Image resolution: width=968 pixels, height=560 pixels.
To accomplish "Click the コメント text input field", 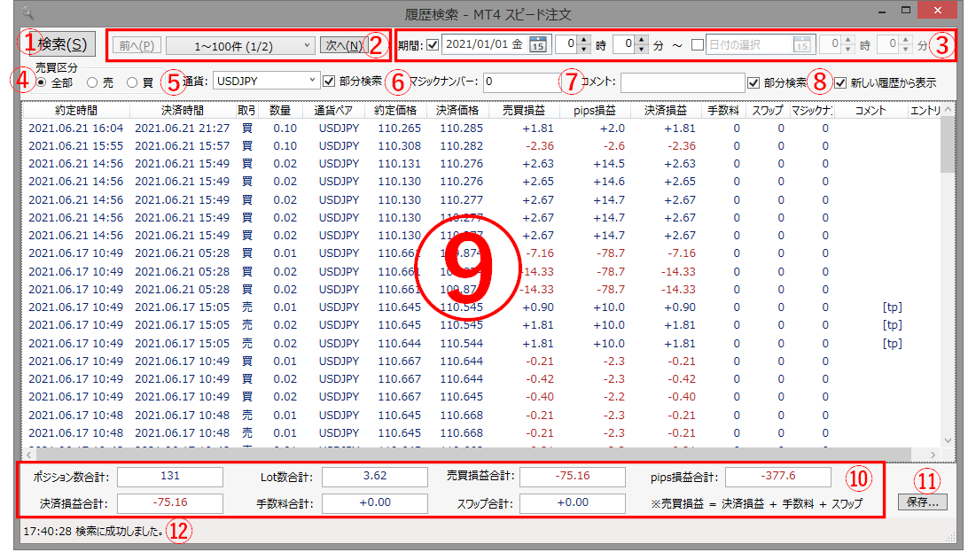I will [x=682, y=82].
